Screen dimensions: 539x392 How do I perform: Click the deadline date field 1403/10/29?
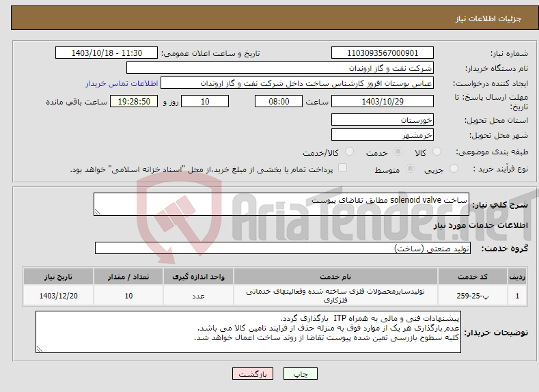click(x=383, y=101)
